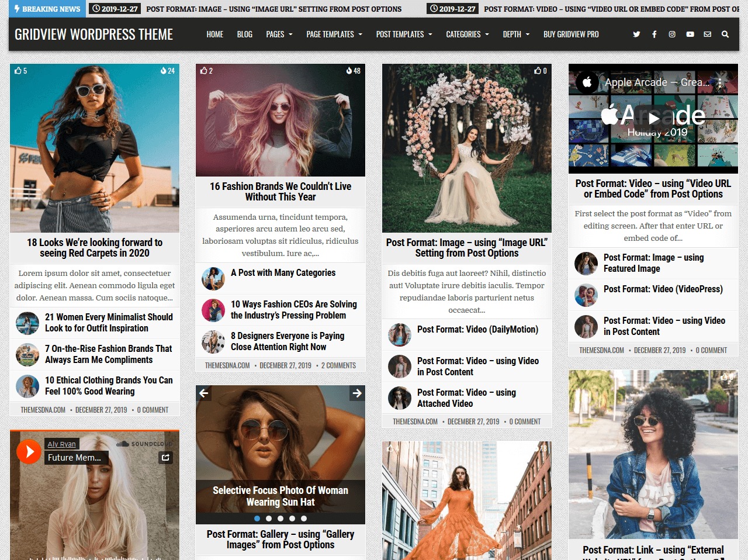The height and width of the screenshot is (560, 748).
Task: Open the Apple Arcade video options menu
Action: (x=720, y=82)
